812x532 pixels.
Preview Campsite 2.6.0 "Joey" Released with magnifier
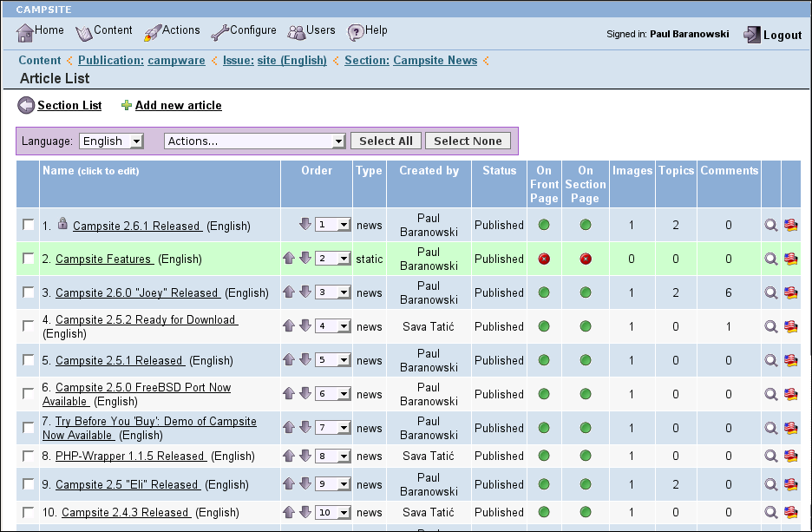click(x=771, y=292)
